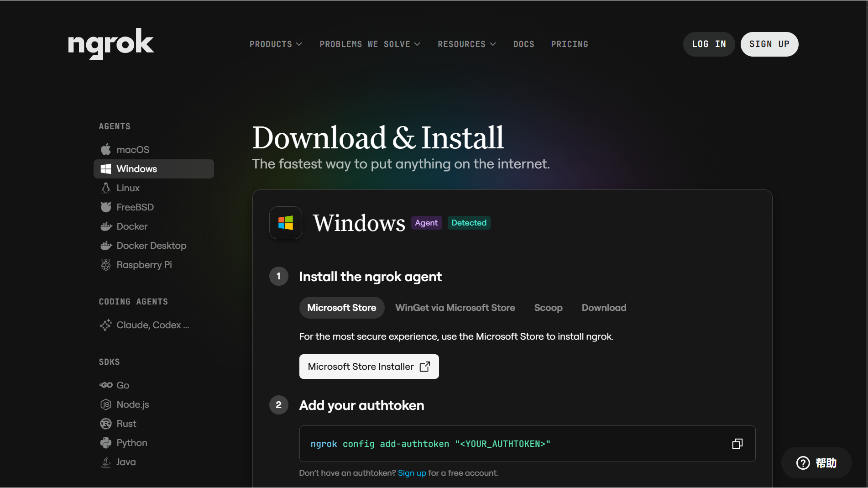
Task: Click the "Add your authtoken" heading
Action: click(361, 405)
